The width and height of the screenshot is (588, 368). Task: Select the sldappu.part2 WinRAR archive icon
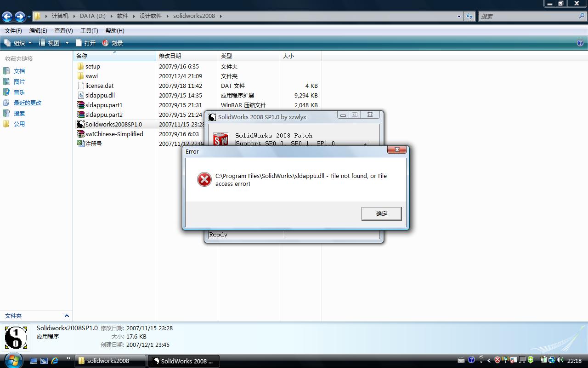[81, 115]
